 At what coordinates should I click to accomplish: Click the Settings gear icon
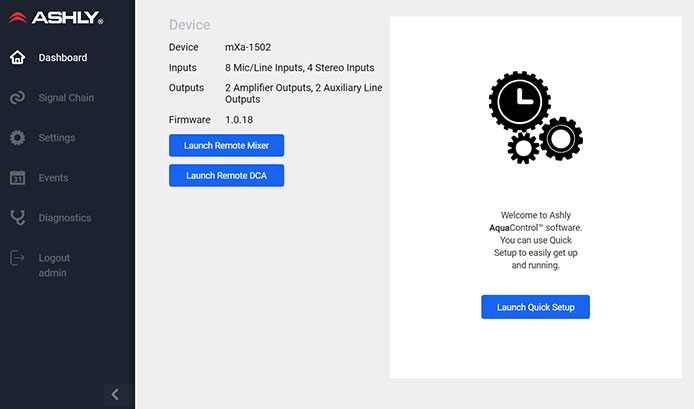click(17, 138)
